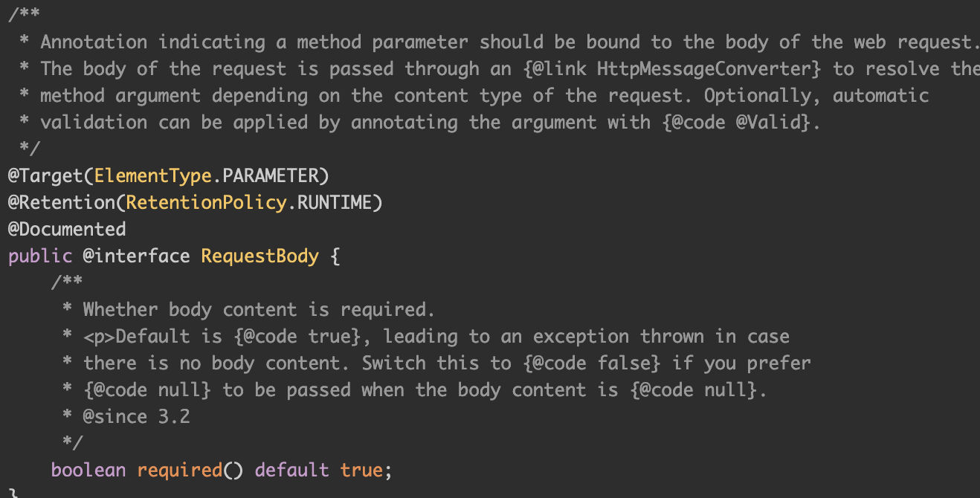Click the @Target annotation
This screenshot has height=498, width=980.
pyautogui.click(x=45, y=176)
